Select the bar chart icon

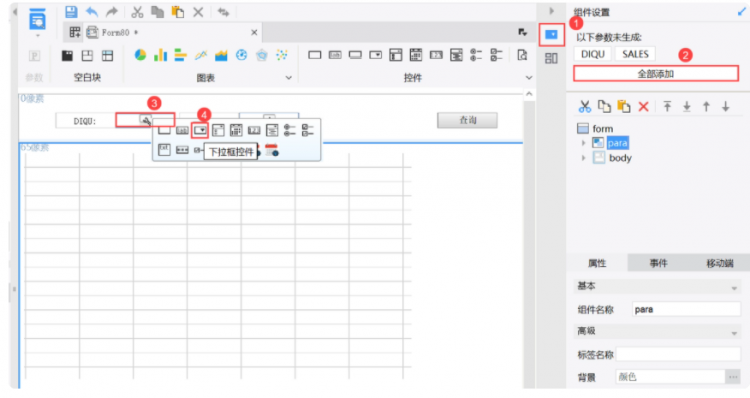[160, 55]
